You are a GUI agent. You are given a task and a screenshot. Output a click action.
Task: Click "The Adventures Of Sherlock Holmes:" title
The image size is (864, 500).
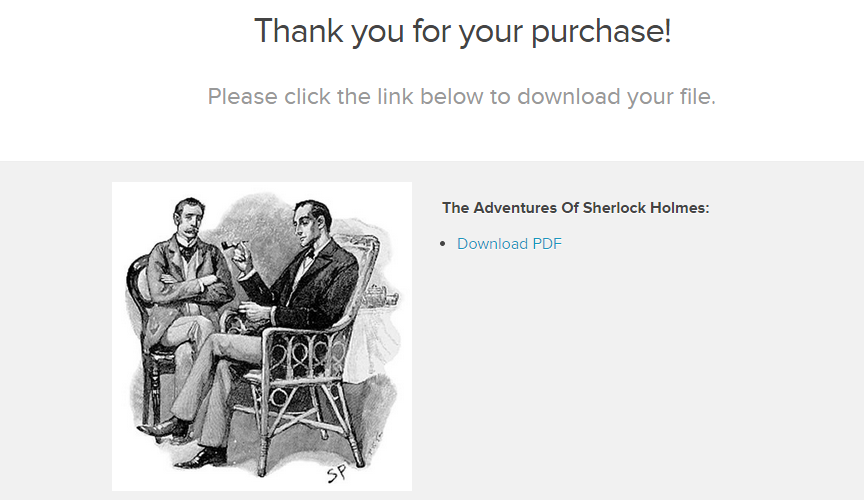[575, 208]
